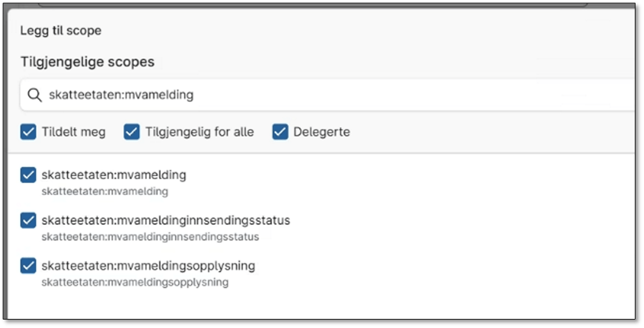Disable the Delegerte filter checkbox
The image size is (644, 328).
click(x=280, y=132)
